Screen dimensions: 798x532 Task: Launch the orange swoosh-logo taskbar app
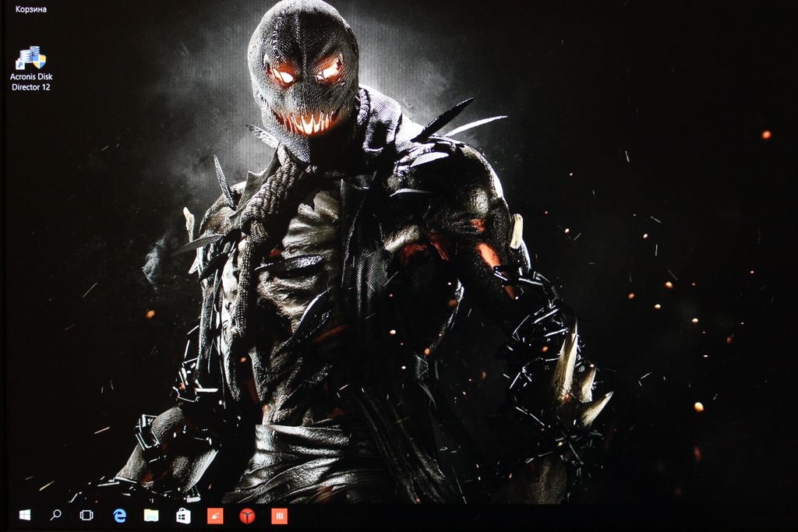215,516
